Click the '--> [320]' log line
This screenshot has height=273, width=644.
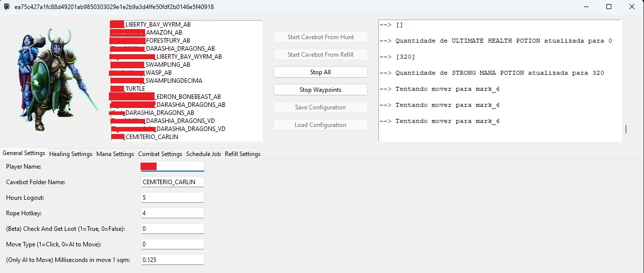coord(398,57)
